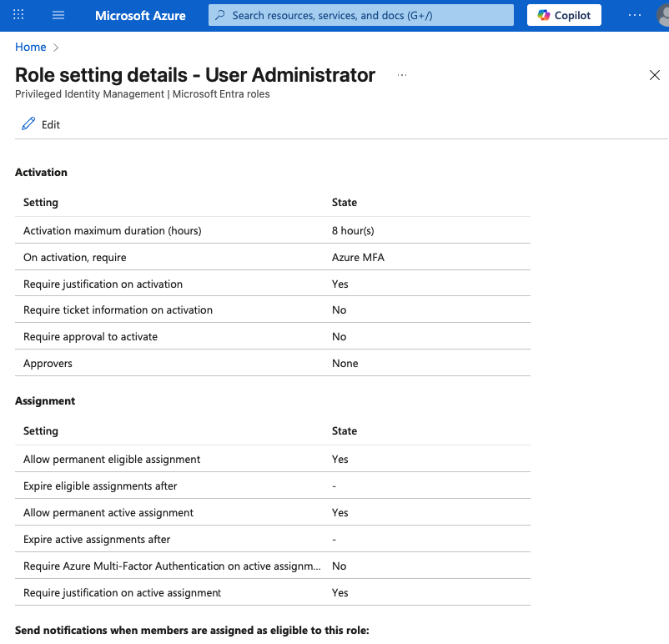The height and width of the screenshot is (644, 669).
Task: Click the Microsoft Azure portal title
Action: point(140,15)
